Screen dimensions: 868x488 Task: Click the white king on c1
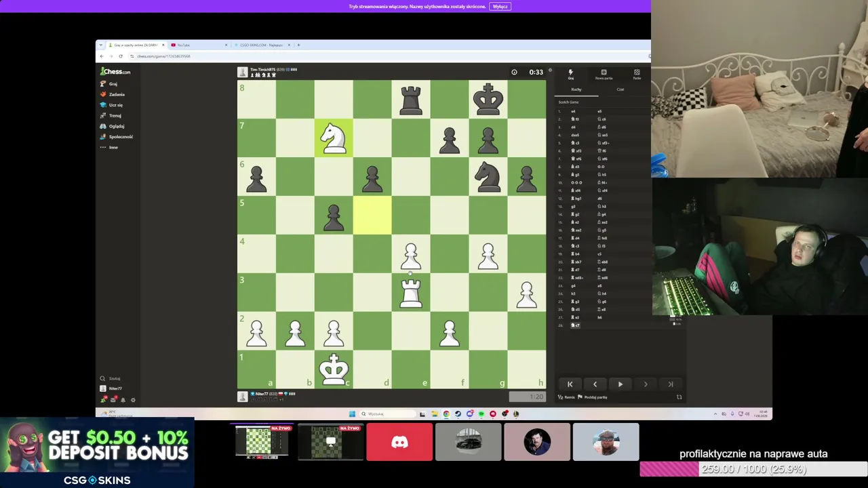click(x=334, y=369)
